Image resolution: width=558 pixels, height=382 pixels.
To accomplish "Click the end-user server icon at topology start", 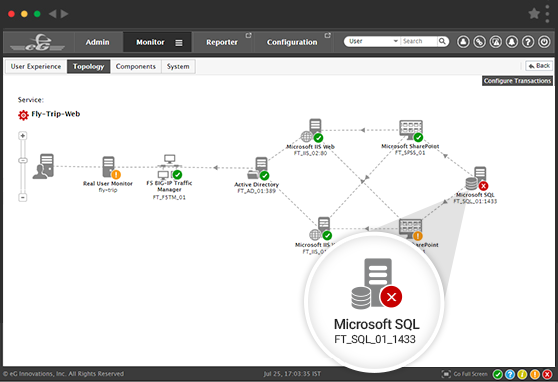I will point(43,166).
